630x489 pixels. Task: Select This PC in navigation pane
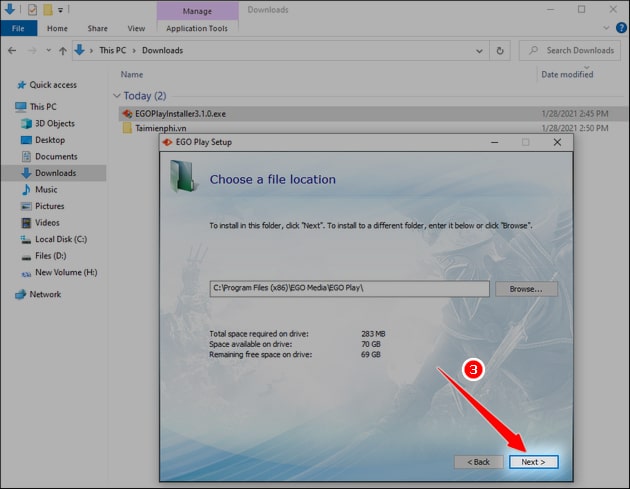[43, 107]
